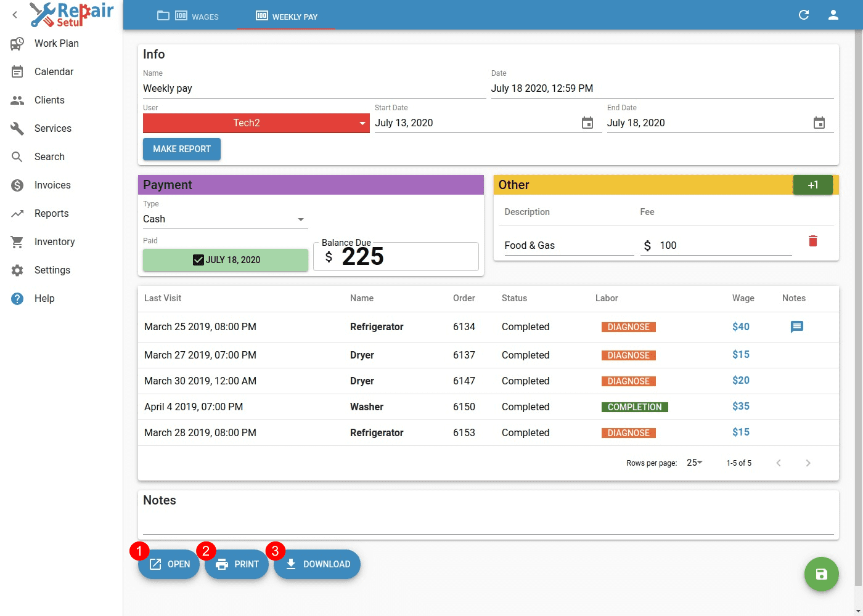Click the Repair Setup logo
This screenshot has height=616, width=863.
(x=72, y=14)
